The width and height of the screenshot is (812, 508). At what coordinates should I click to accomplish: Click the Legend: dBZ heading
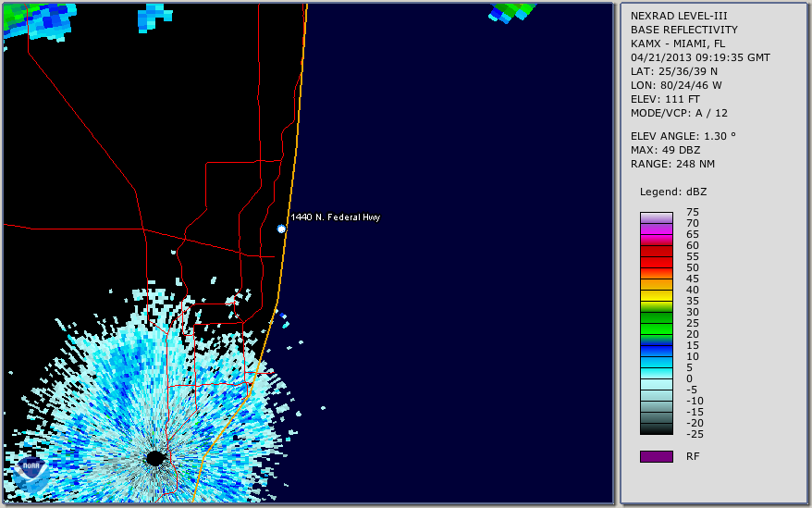coord(673,192)
